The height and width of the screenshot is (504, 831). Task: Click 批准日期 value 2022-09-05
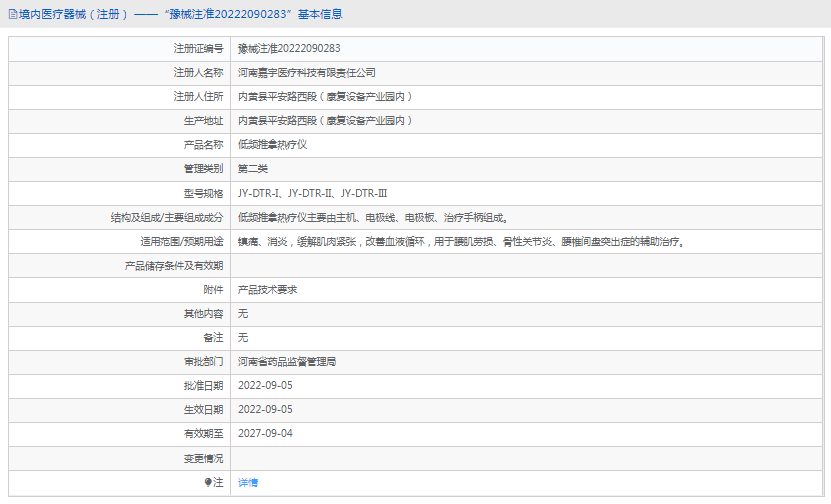point(265,386)
